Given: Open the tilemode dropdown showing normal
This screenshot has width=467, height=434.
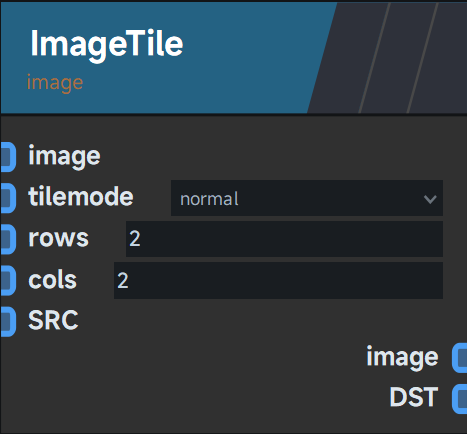Looking at the screenshot, I should coord(307,198).
